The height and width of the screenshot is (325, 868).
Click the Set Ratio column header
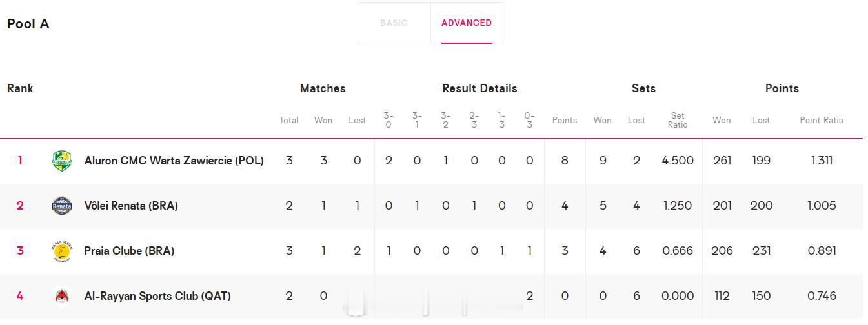click(678, 120)
